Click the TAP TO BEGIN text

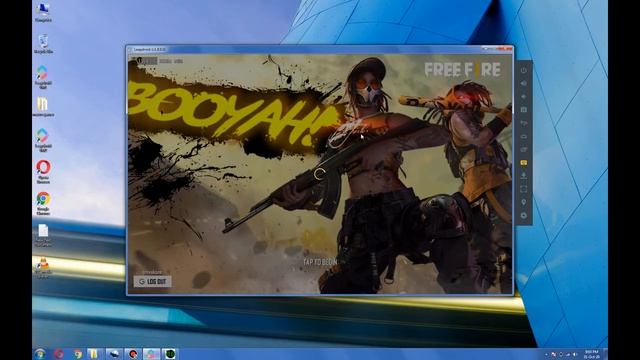(320, 262)
